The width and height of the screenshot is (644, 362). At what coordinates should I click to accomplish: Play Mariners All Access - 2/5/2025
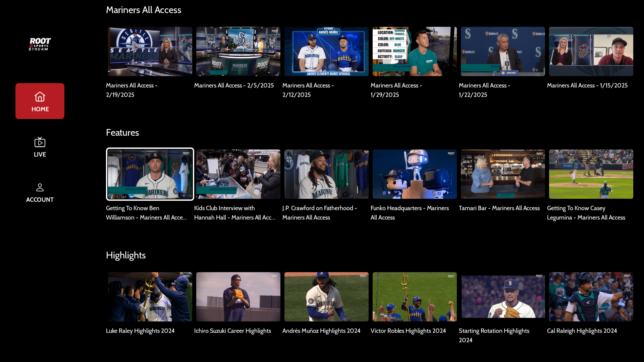tap(238, 51)
